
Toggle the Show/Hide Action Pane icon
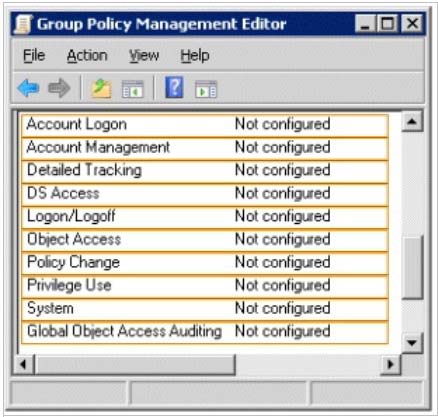click(206, 89)
